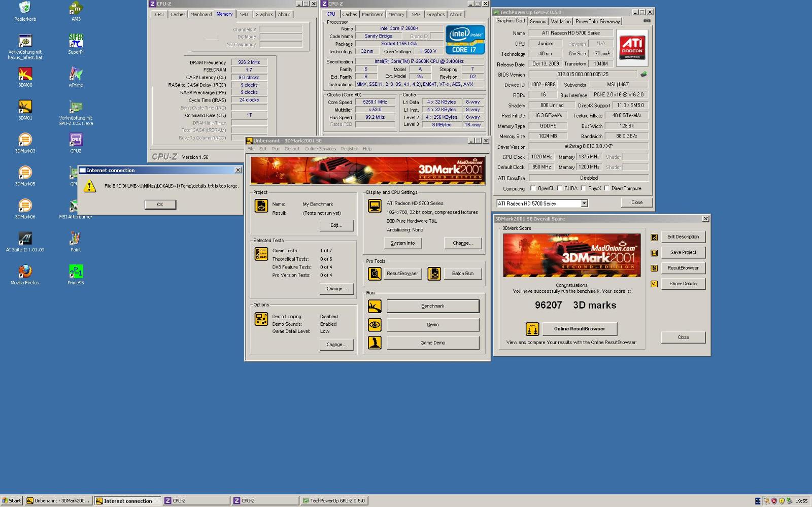This screenshot has width=812, height=507.
Task: Launch 3DMark05 desktop icon
Action: tap(25, 173)
